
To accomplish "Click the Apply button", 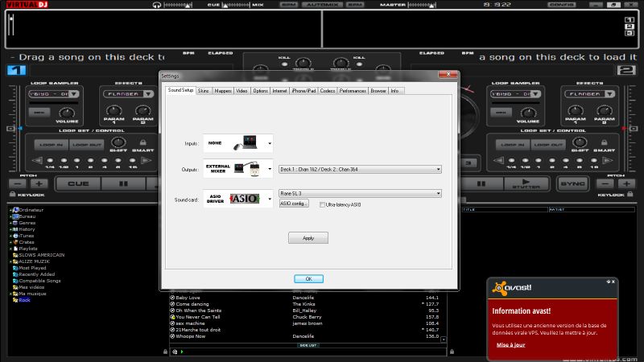I will click(308, 238).
